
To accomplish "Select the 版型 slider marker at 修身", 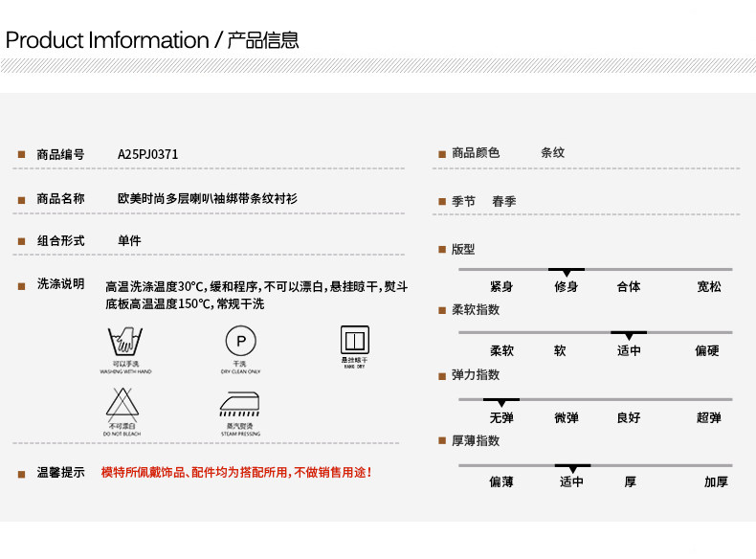I will [x=567, y=272].
